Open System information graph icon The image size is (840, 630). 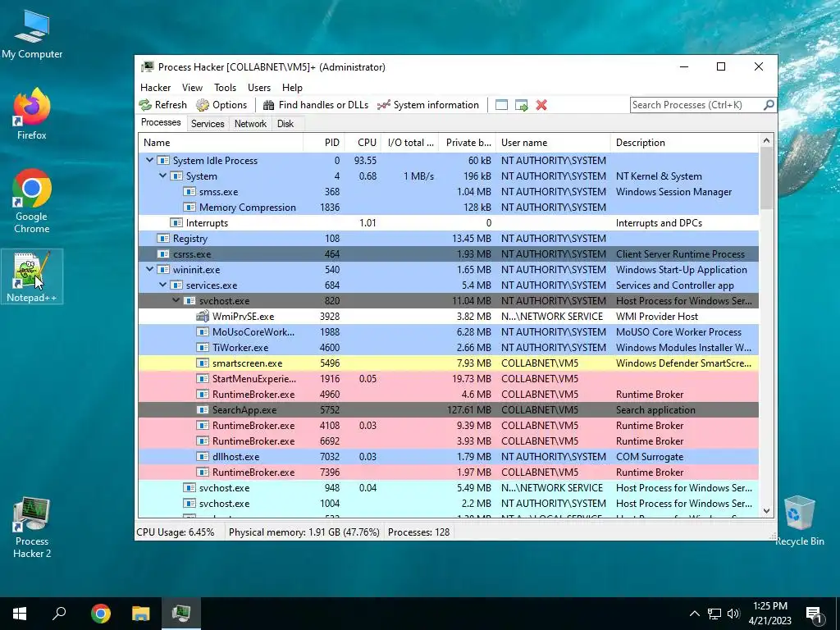pos(384,105)
